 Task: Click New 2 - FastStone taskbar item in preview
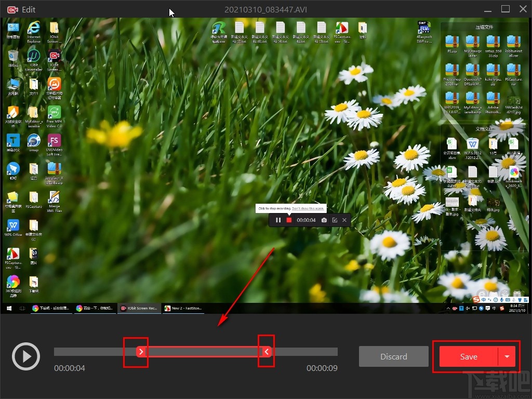[x=183, y=308]
